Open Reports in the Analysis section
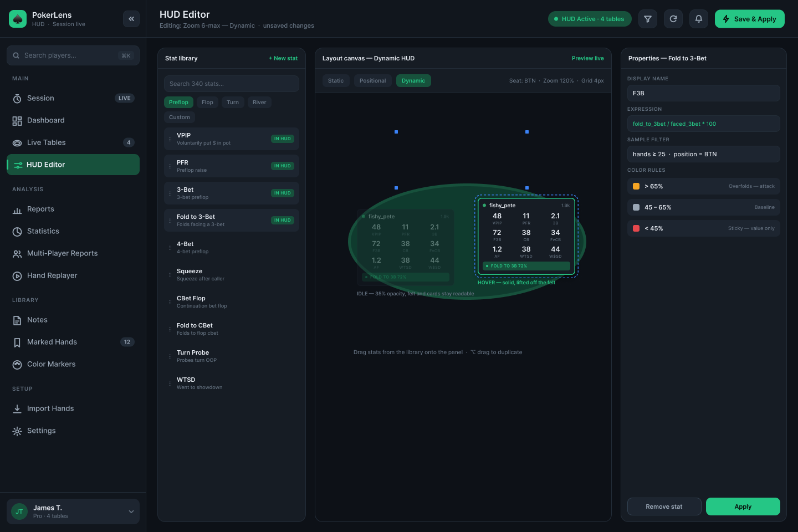Screen dimensions: 798x532 pos(73,209)
